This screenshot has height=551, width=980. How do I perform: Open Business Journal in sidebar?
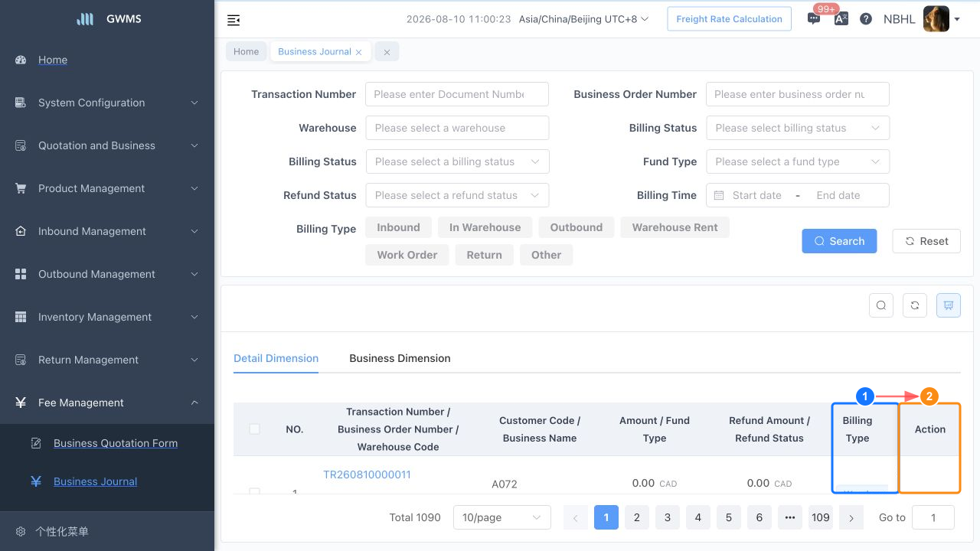click(96, 481)
